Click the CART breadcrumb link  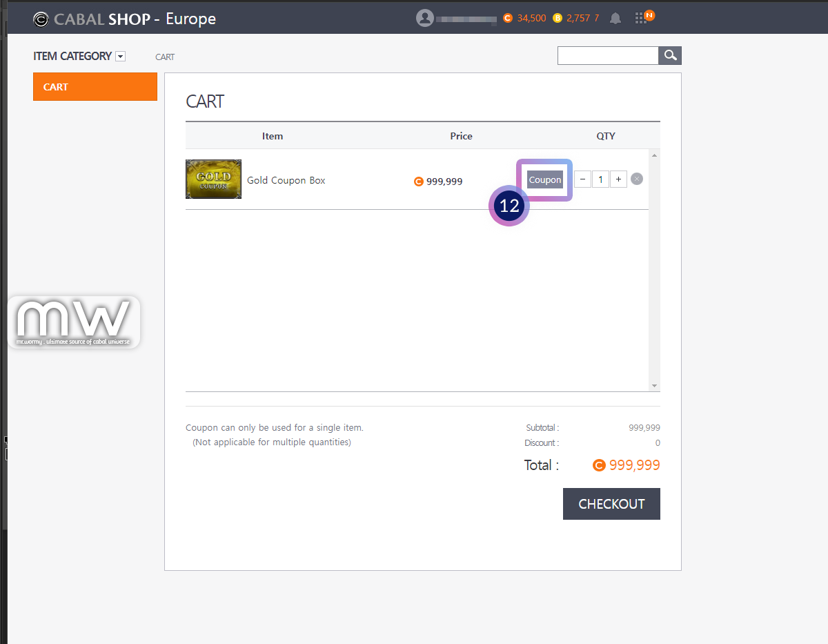tap(165, 57)
